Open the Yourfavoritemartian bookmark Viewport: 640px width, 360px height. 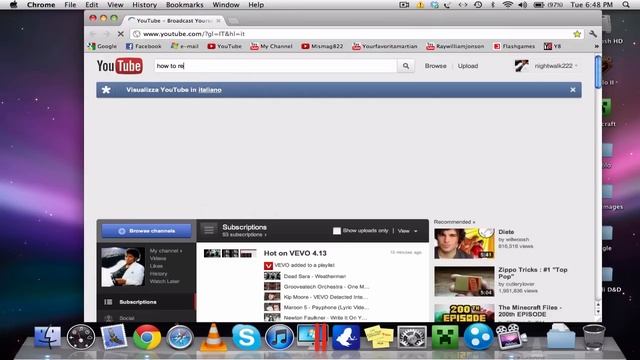(x=385, y=46)
